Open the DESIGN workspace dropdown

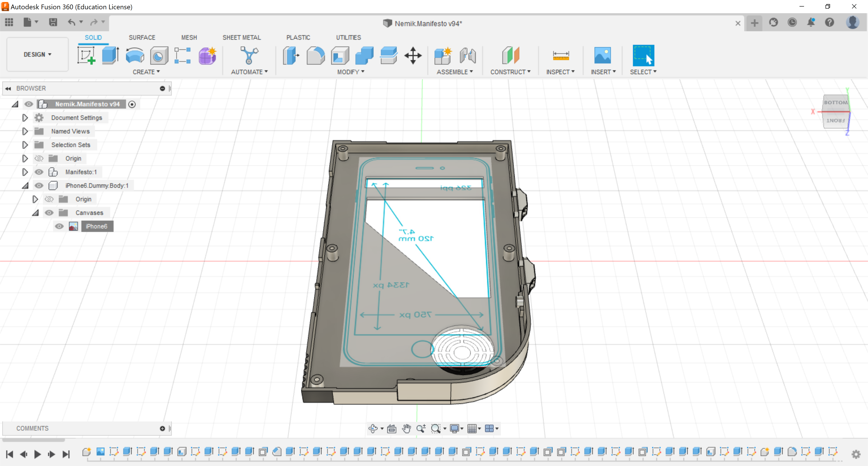point(37,54)
